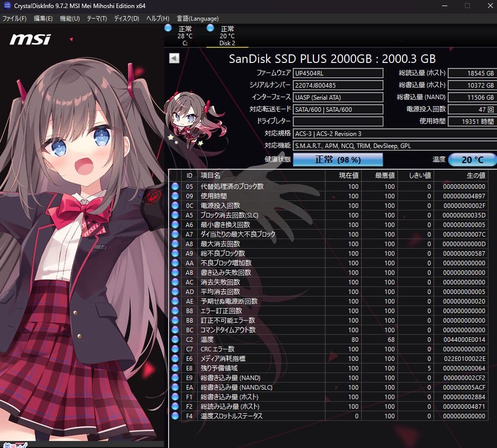497x448 pixels.
Task: Click the transfer mode field SATA/600 | SATA/600
Action: tap(338, 109)
